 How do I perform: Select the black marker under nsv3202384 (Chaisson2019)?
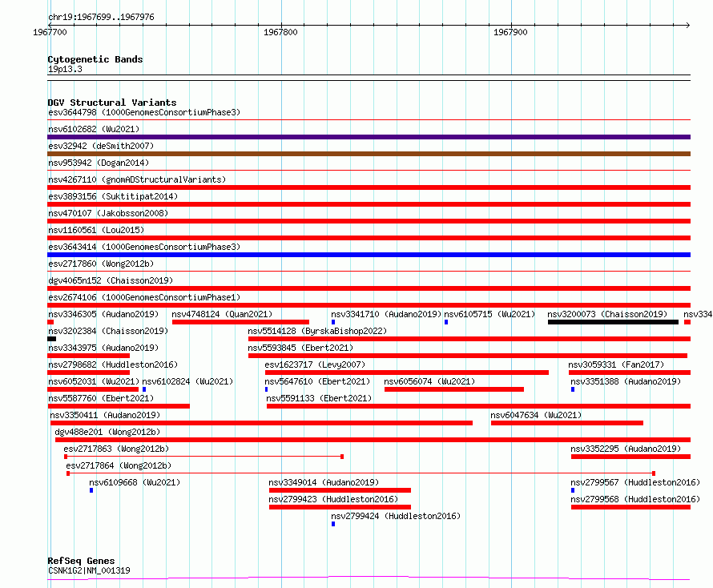(52, 339)
